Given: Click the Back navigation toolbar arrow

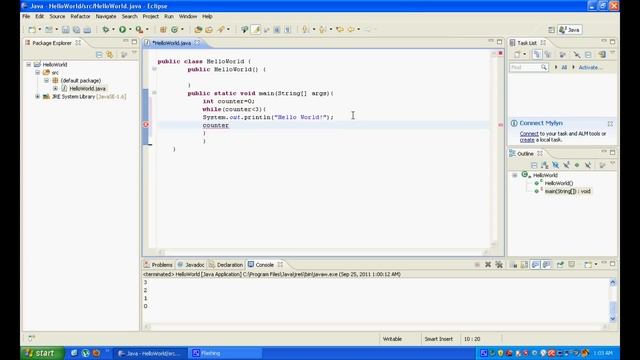Looking at the screenshot, I should pyautogui.click(x=351, y=29).
